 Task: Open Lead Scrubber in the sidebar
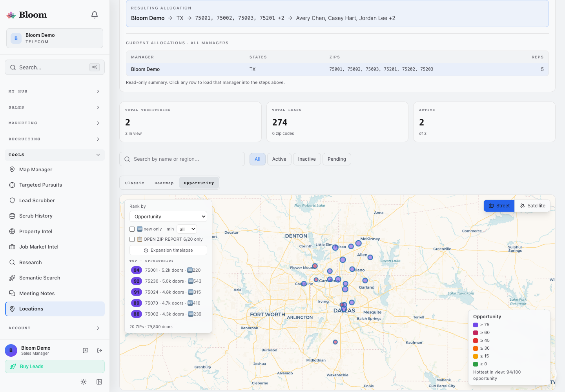pyautogui.click(x=55, y=200)
